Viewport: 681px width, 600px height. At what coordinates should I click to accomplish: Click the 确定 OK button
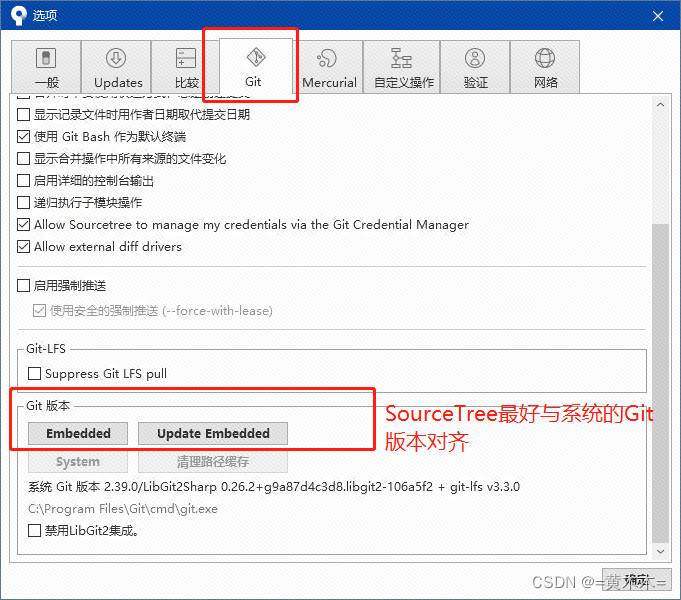coord(637,580)
